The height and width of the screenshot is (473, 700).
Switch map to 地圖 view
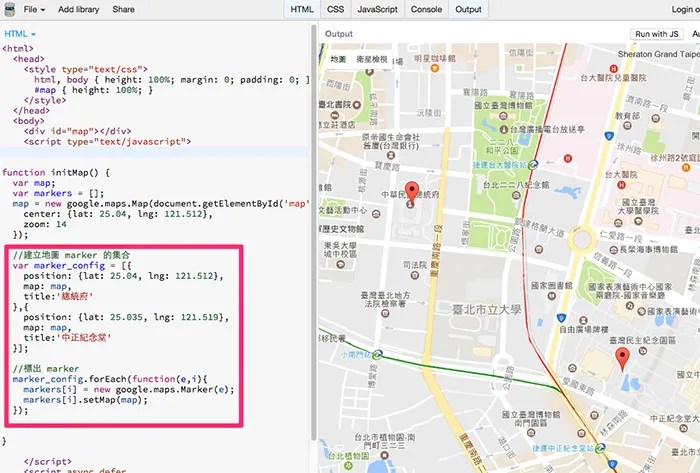click(338, 59)
